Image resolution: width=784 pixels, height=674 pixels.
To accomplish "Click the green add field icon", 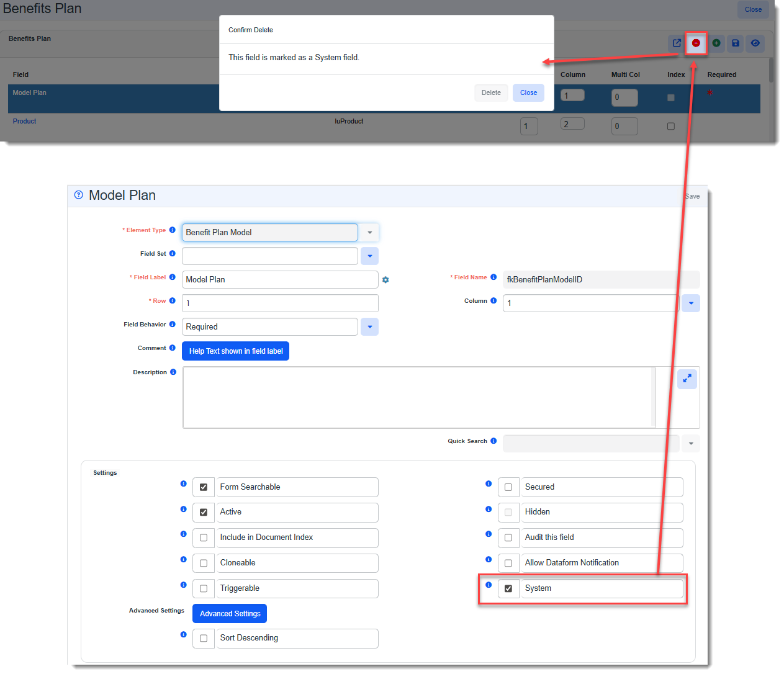I will pos(716,43).
